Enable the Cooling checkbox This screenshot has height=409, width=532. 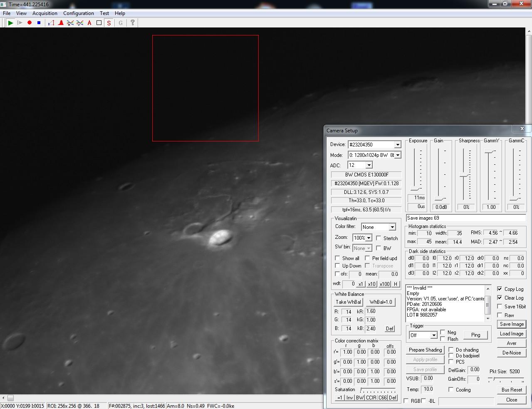[x=451, y=389]
